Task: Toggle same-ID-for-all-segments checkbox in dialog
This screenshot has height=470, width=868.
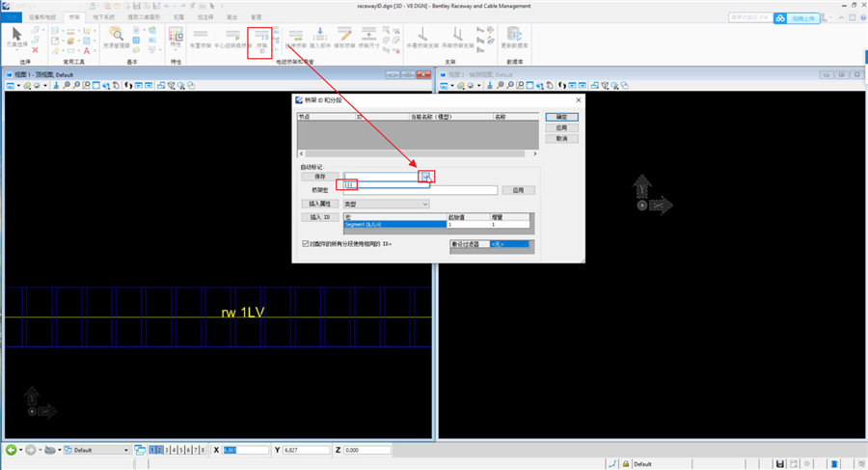Action: [x=307, y=244]
